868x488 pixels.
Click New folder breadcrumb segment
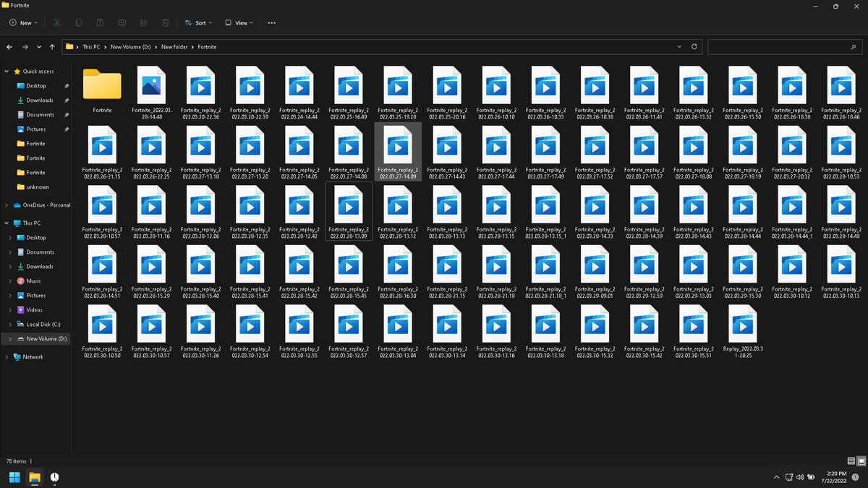pos(174,46)
